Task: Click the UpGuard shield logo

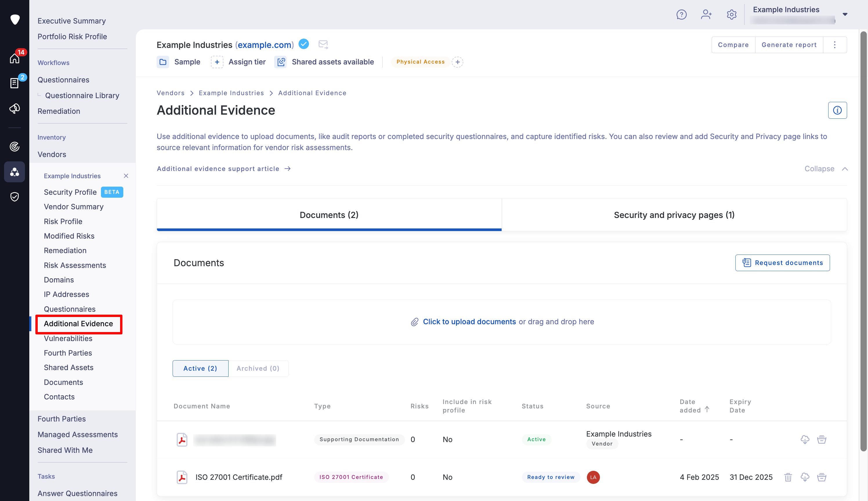Action: (15, 19)
